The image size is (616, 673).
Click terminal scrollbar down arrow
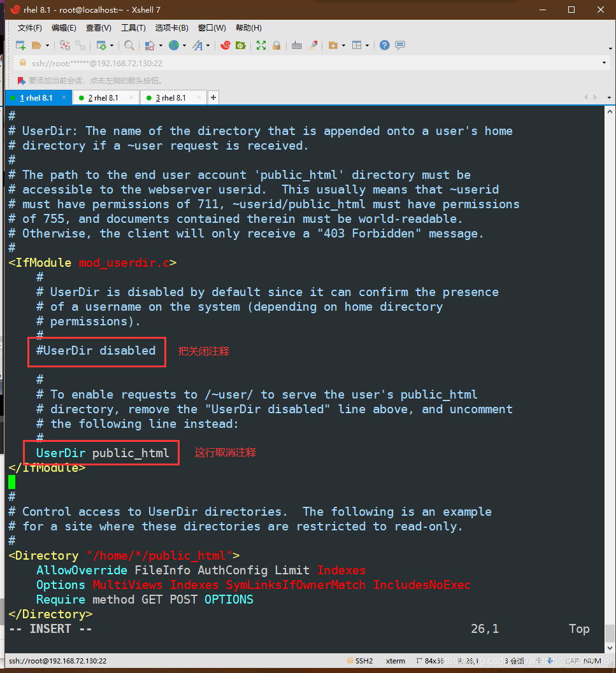pyautogui.click(x=610, y=648)
